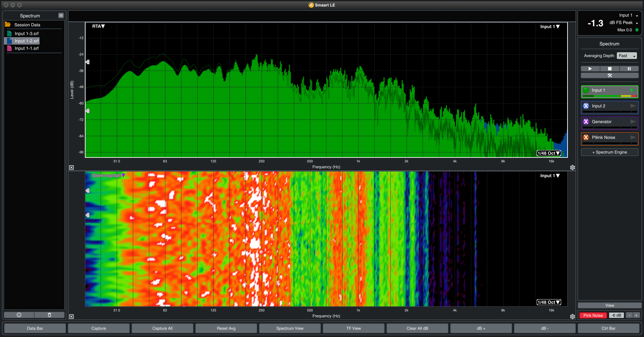Change Spectrograph 1/48 Oct banding dropdown
The width and height of the screenshot is (644, 337).
[549, 302]
